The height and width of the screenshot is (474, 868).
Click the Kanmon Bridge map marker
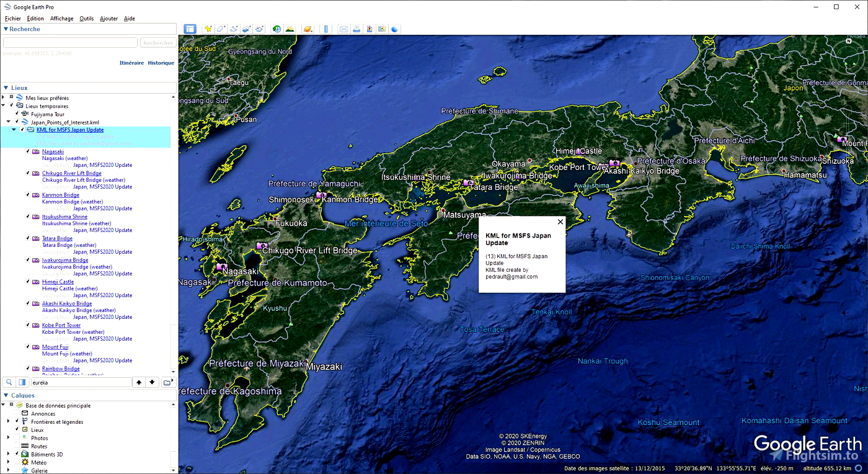pos(321,195)
